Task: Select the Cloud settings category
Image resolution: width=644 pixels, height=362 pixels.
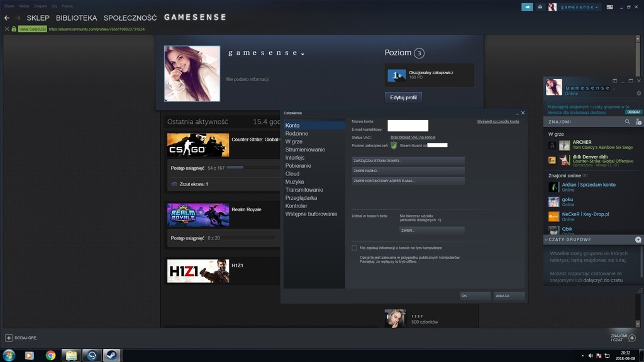Action: click(x=314, y=174)
